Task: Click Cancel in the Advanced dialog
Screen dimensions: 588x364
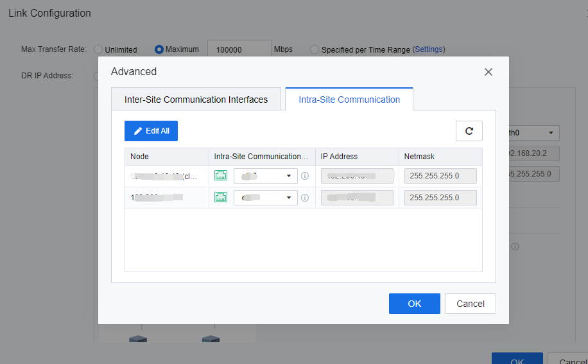Action: click(470, 304)
